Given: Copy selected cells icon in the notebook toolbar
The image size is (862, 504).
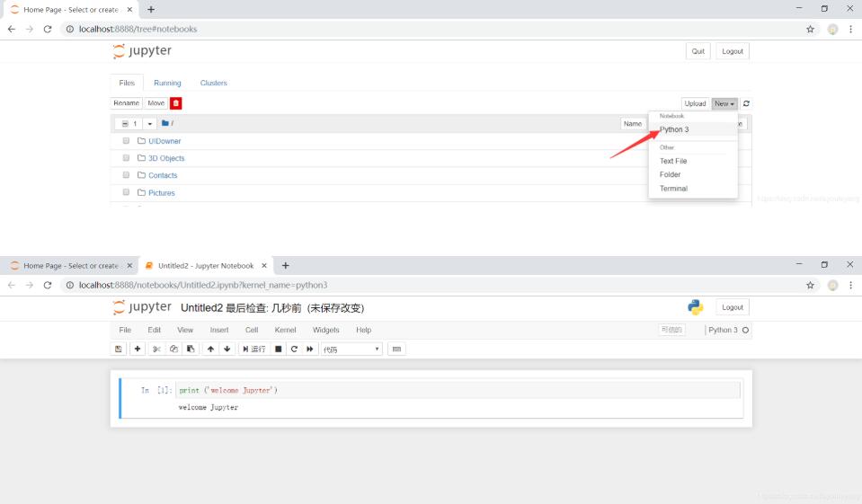Looking at the screenshot, I should click(x=173, y=349).
